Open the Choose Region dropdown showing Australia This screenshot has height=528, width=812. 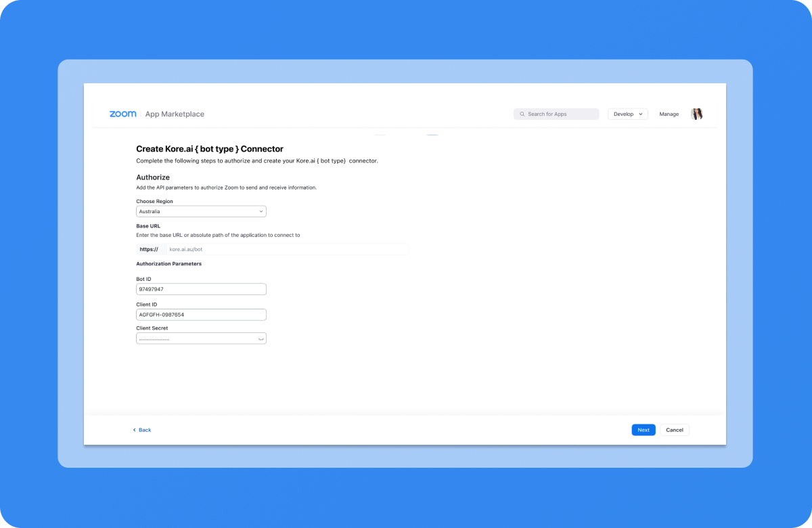201,211
